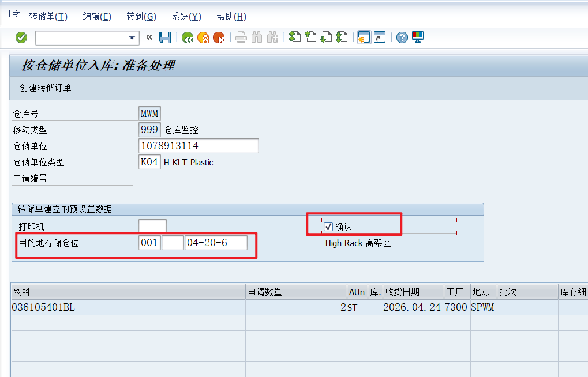The width and height of the screenshot is (588, 377).
Task: Click the menu bar system icon
Action: [14, 14]
